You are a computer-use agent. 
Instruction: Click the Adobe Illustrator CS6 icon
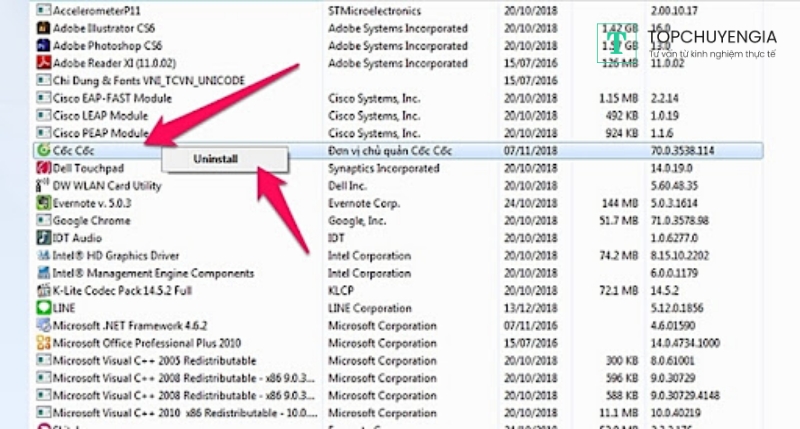[x=43, y=29]
